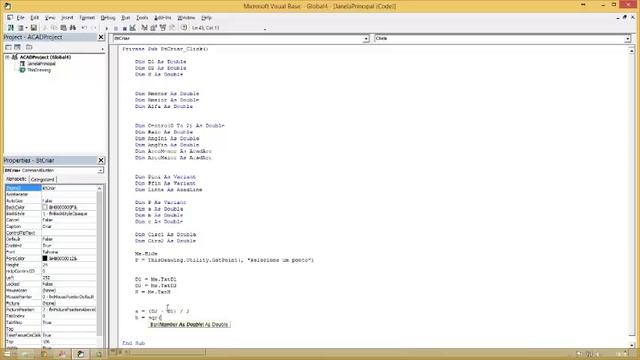Close the Properties - BtCriar panel
The width and height of the screenshot is (640, 360).
point(101,160)
